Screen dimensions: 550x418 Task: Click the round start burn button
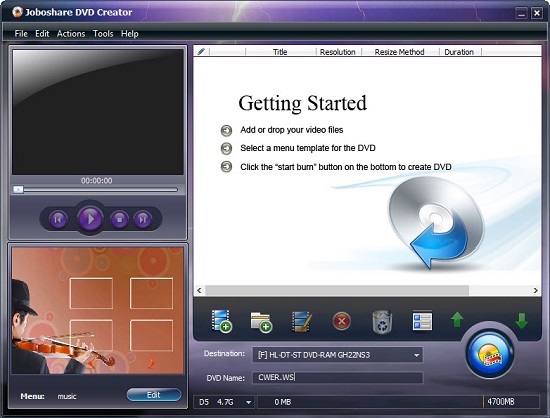point(490,354)
